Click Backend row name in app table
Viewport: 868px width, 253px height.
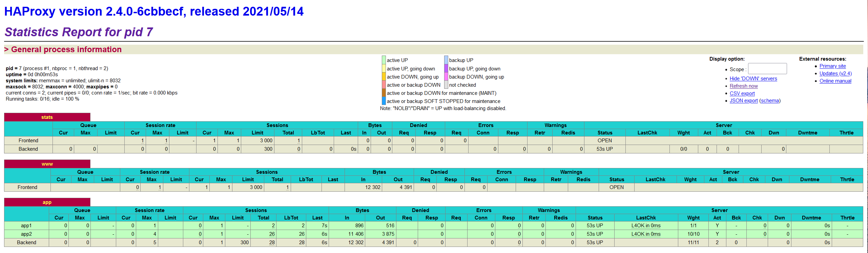pos(26,243)
